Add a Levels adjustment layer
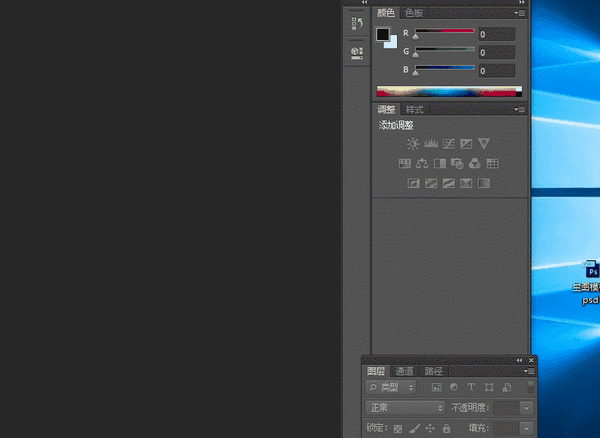The image size is (600, 438). [431, 144]
